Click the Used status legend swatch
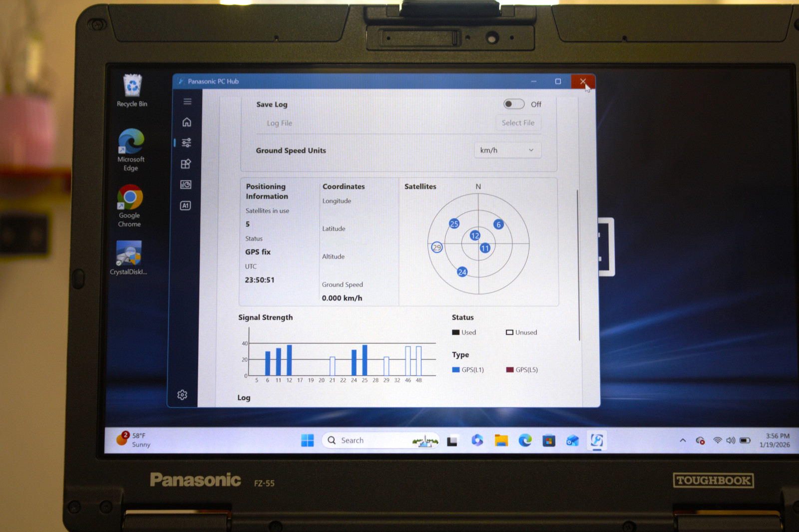This screenshot has height=532, width=799. pyautogui.click(x=455, y=332)
